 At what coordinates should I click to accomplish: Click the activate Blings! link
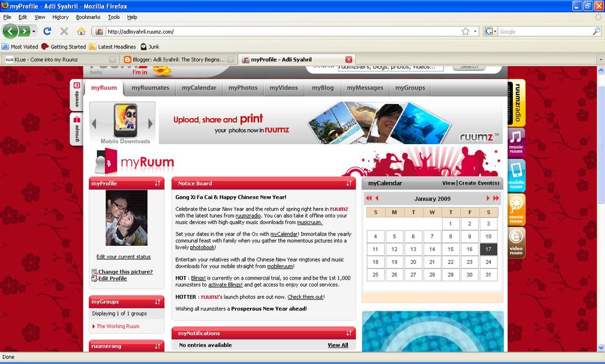225,284
